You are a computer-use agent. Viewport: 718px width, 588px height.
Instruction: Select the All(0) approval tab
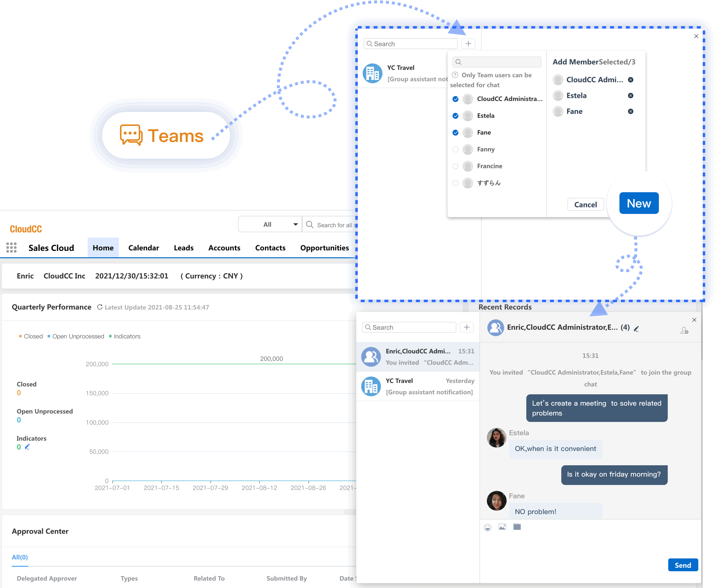pos(20,557)
